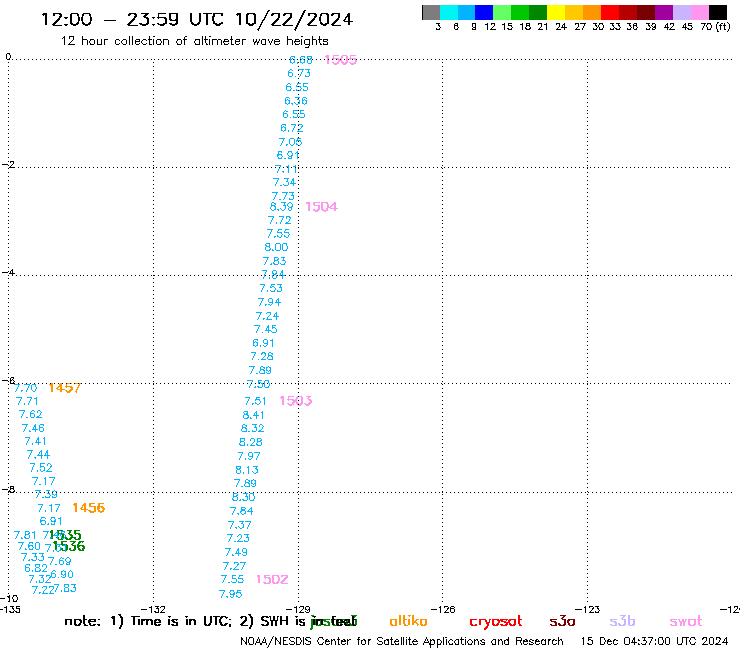Click the wave height value 6.36

click(295, 101)
